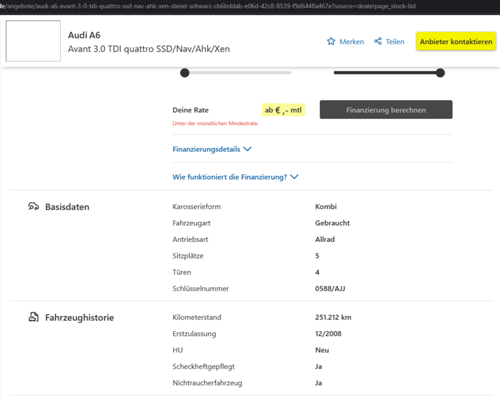Click the 251.212 km value
Screen dimensions: 500x399
[x=333, y=317]
